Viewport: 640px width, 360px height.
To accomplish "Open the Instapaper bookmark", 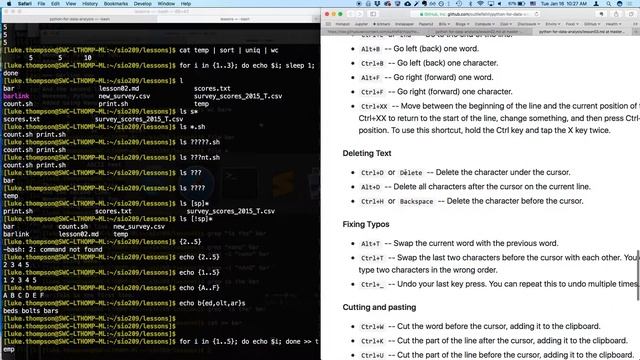I will pos(404,24).
